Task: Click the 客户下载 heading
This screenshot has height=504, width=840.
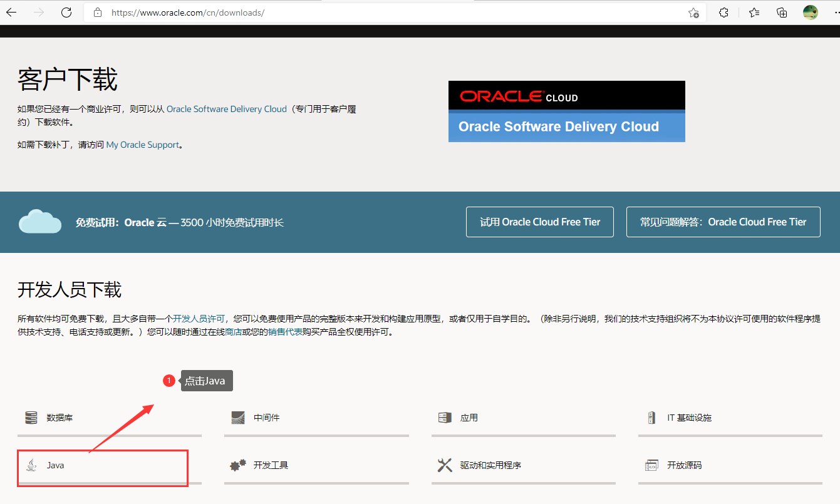Action: tap(68, 80)
